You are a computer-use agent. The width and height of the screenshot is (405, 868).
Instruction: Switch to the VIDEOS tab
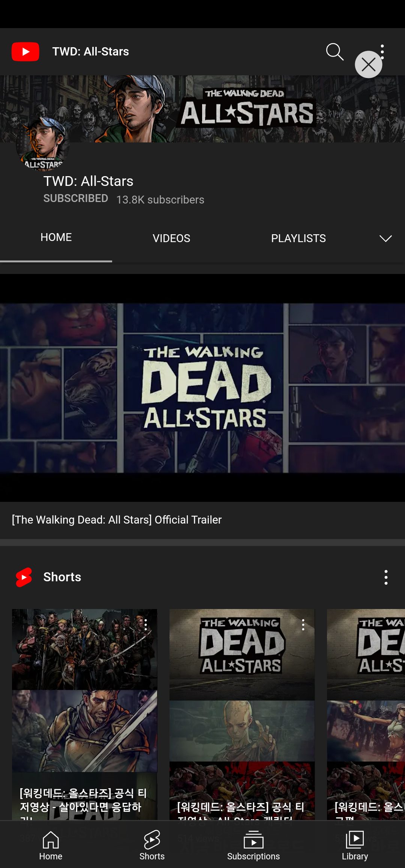tap(171, 238)
